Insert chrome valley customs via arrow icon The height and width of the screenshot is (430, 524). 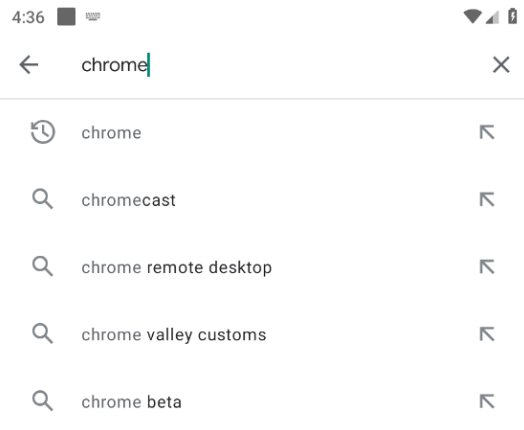tap(487, 334)
